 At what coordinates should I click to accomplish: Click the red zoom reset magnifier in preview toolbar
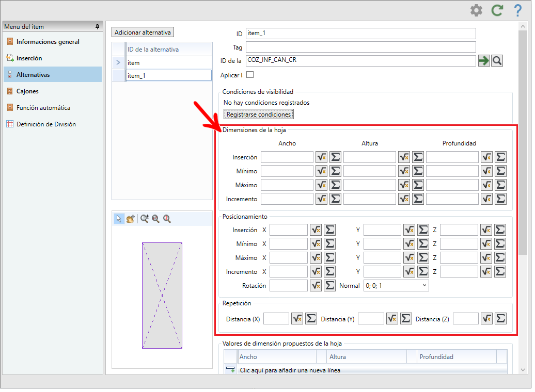click(167, 219)
